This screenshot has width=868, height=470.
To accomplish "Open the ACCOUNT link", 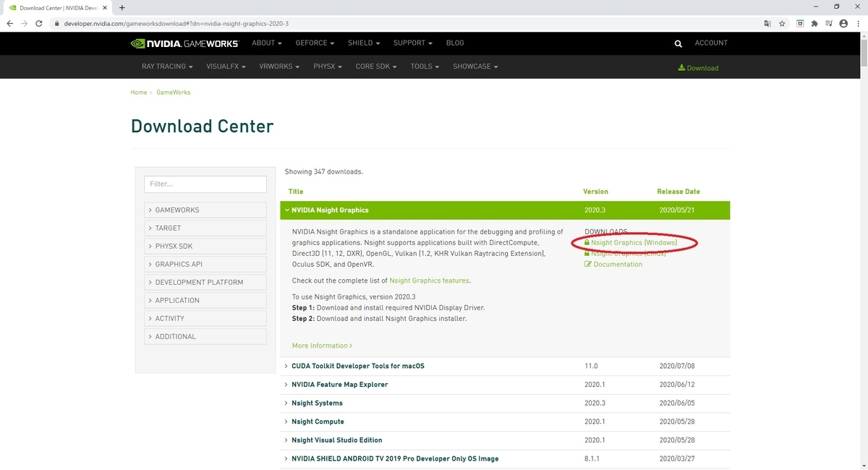I will [x=711, y=43].
